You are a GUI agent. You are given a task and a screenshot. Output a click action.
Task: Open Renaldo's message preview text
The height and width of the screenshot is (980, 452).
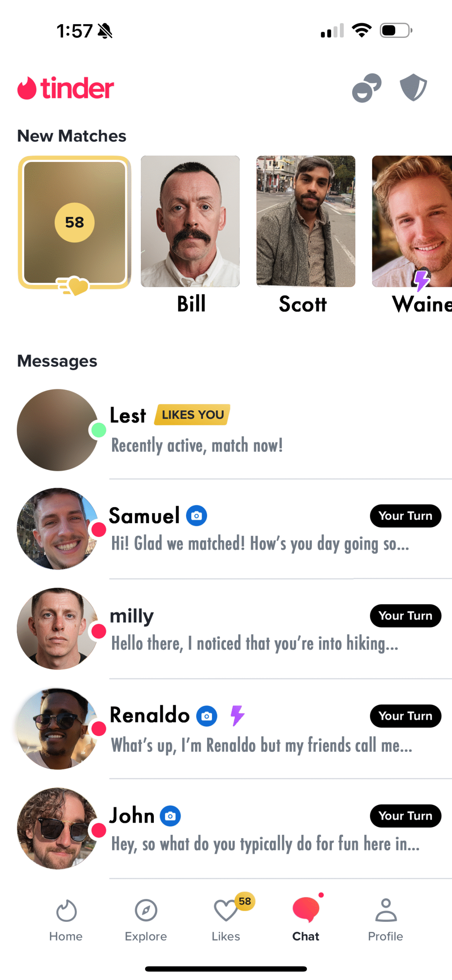(x=261, y=745)
